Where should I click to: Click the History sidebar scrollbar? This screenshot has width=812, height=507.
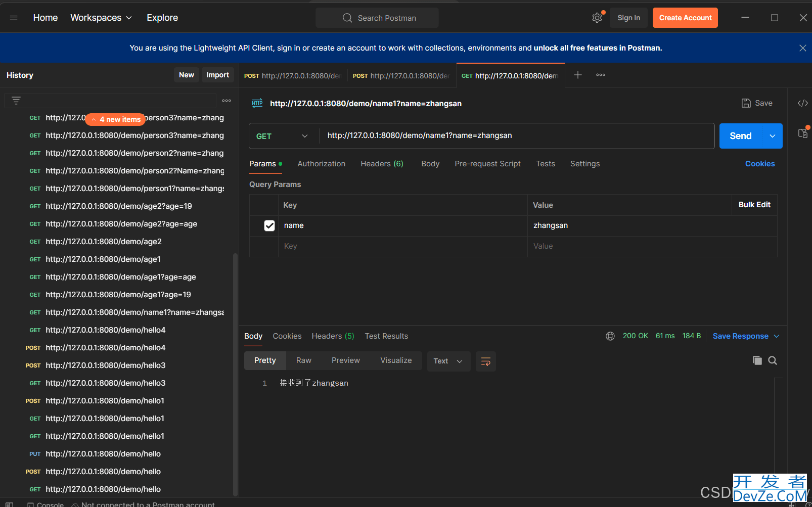coord(235,374)
